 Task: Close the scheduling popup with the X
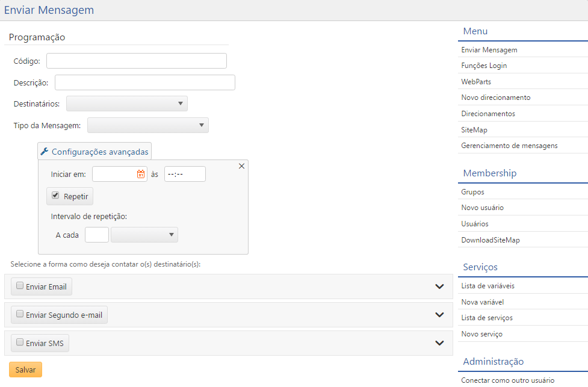[x=241, y=166]
